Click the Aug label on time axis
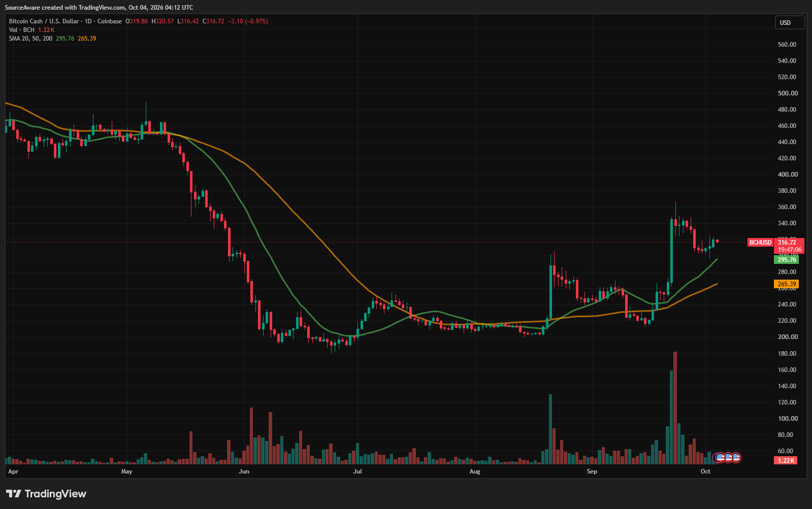The image size is (812, 509). click(x=474, y=471)
